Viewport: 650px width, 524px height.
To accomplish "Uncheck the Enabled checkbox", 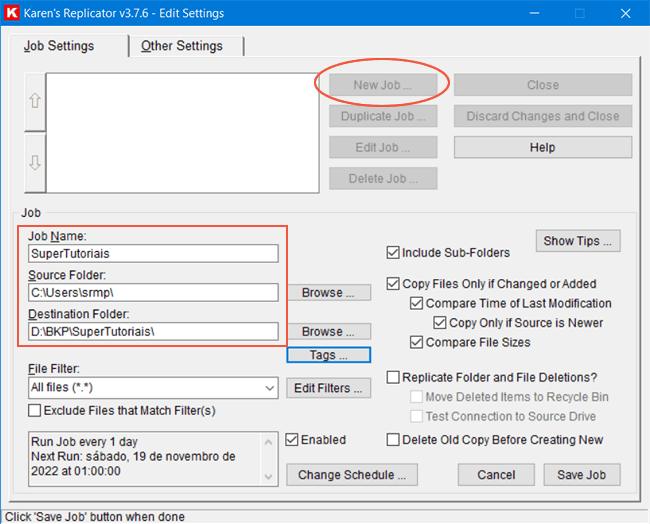I will (x=292, y=440).
